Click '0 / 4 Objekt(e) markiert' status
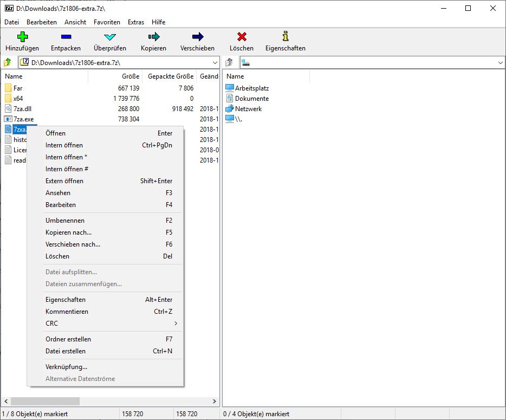506x420 pixels. tap(256, 413)
